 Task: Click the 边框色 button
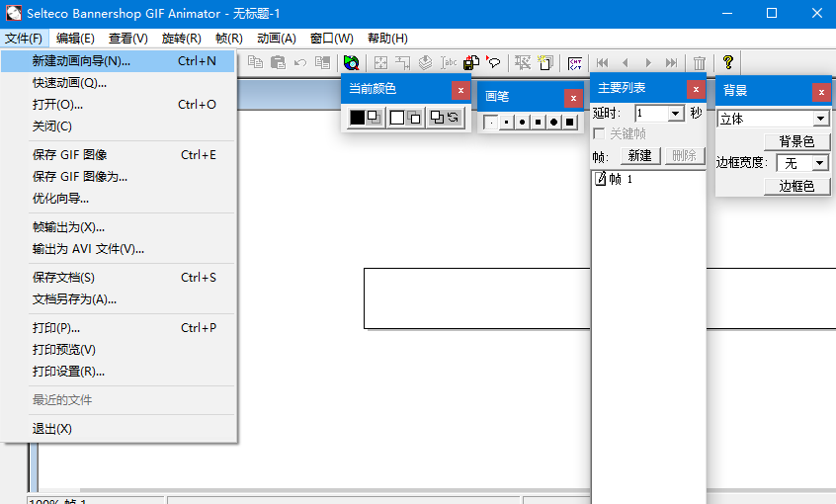797,186
